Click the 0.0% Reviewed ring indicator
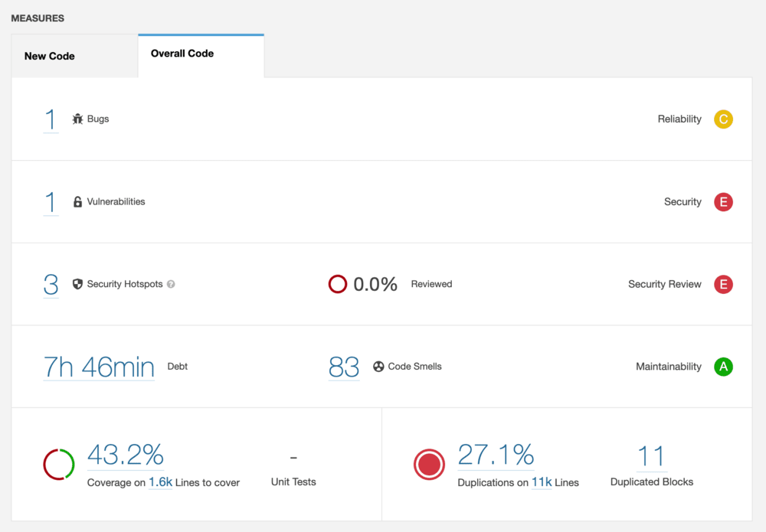The height and width of the screenshot is (532, 766). (338, 284)
